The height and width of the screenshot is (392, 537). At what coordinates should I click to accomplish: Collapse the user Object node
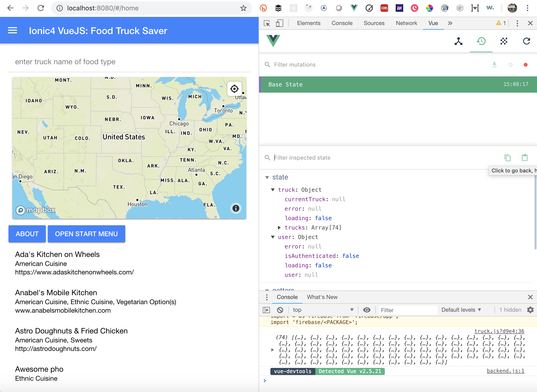tap(273, 237)
